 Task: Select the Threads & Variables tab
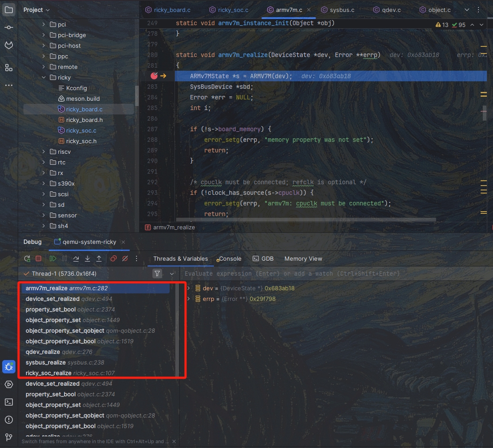[181, 259]
